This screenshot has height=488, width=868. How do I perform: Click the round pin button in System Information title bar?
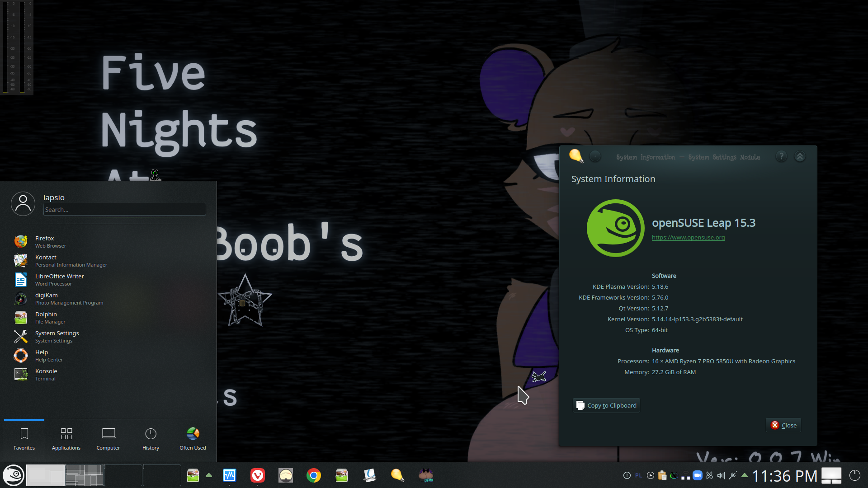pyautogui.click(x=595, y=157)
